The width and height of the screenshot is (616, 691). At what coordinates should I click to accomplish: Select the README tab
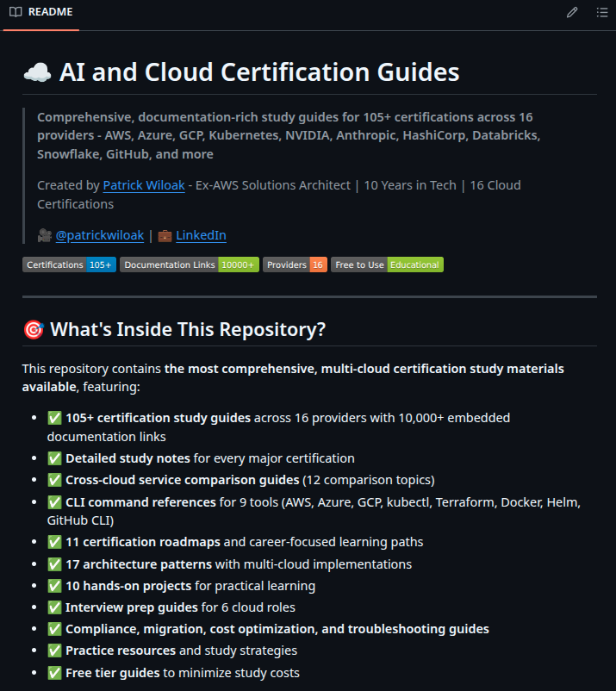[x=41, y=12]
